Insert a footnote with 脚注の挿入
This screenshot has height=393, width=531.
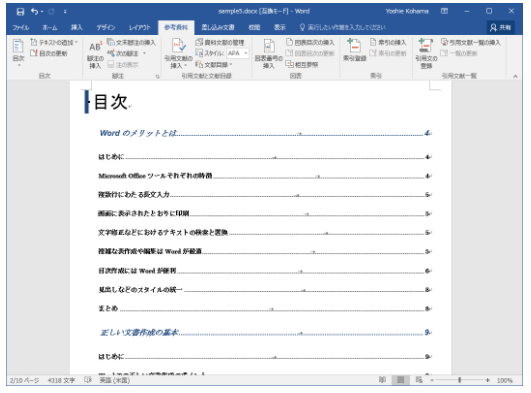pyautogui.click(x=95, y=55)
